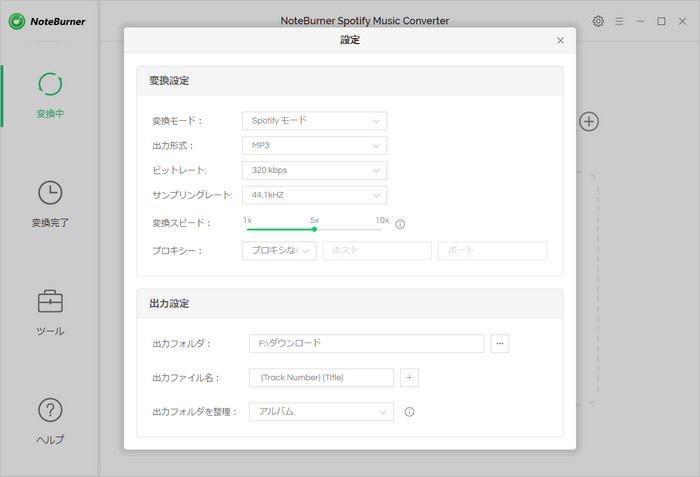
Task: Open the ツール toolbox icon
Action: pos(50,301)
